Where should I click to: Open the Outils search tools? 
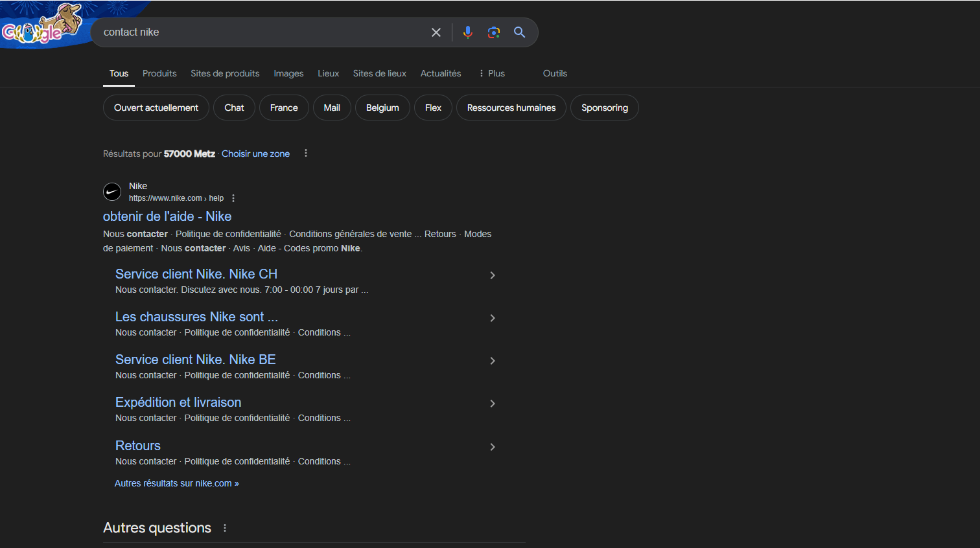click(555, 73)
